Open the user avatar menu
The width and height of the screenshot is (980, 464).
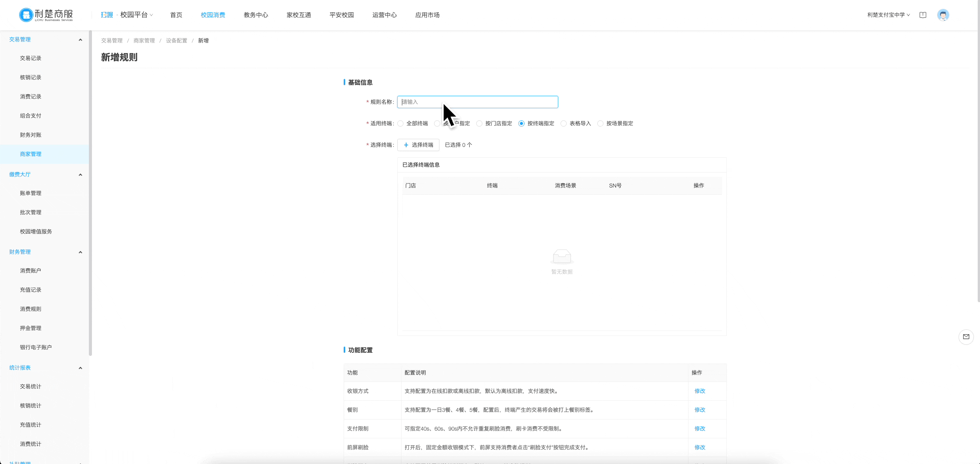click(x=943, y=15)
